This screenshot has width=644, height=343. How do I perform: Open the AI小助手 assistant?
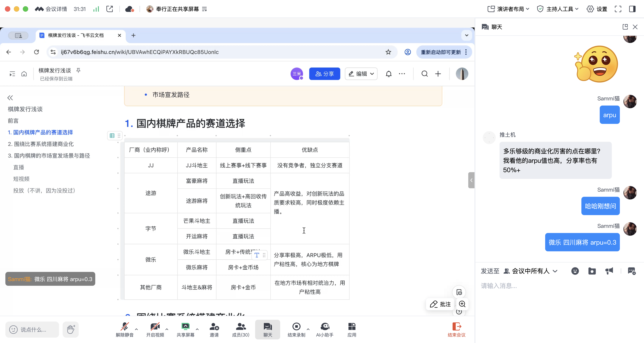pyautogui.click(x=324, y=329)
